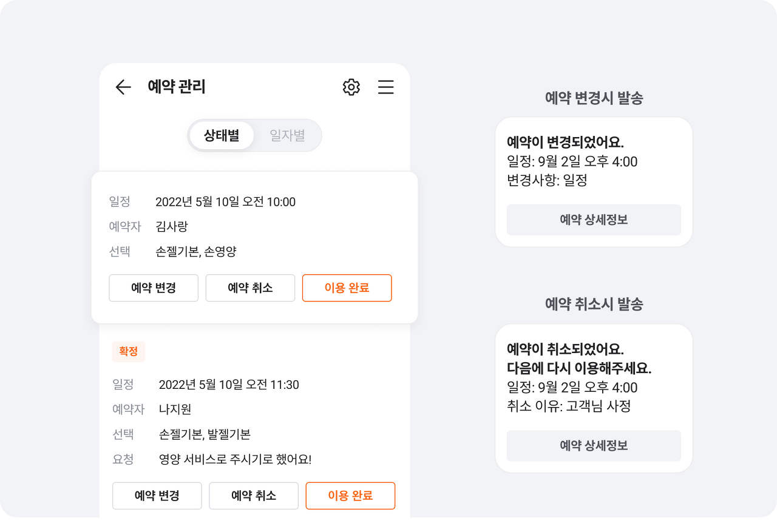Select the date 2022년 5월 10일 오전 11:30
This screenshot has width=777, height=532.
click(x=229, y=385)
